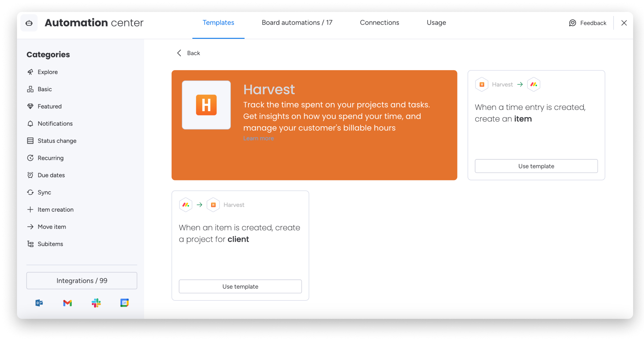Click the Slack integration icon
The height and width of the screenshot is (341, 644).
click(96, 303)
